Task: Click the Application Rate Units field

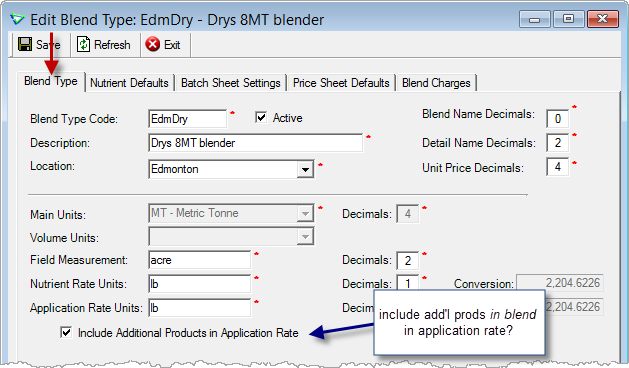Action: coord(199,308)
